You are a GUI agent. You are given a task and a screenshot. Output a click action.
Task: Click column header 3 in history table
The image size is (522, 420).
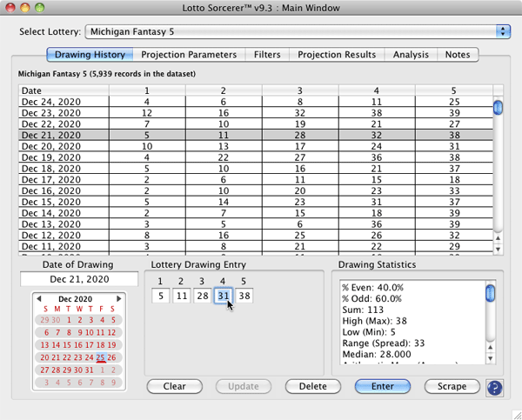300,90
